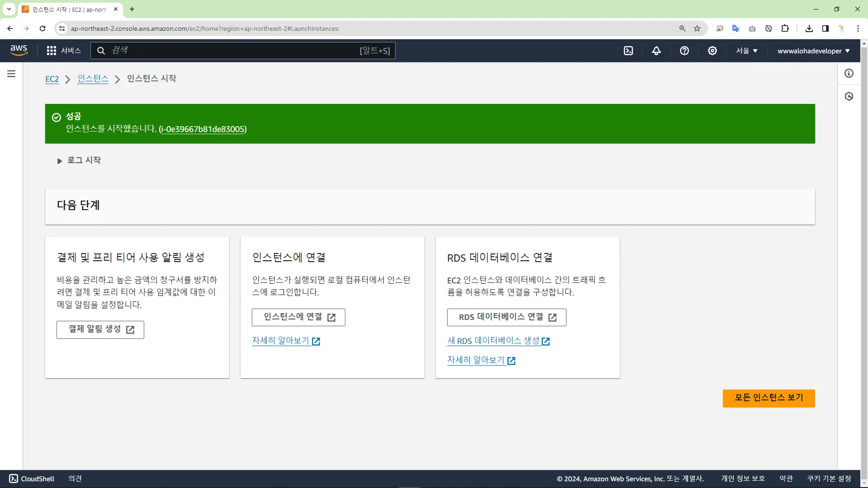Open the notifications bell icon
Screen dimensions: 868x488
tap(656, 51)
